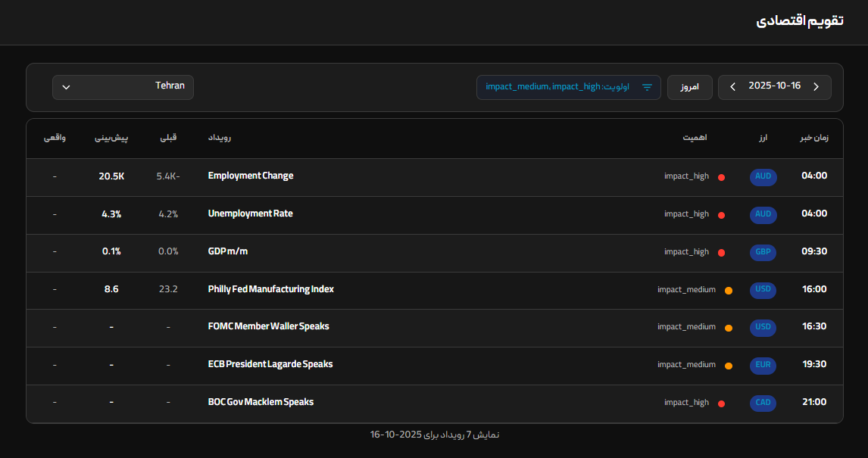Image resolution: width=868 pixels, height=458 pixels.
Task: Click USD badge on FOMC Waller row
Action: pos(763,327)
